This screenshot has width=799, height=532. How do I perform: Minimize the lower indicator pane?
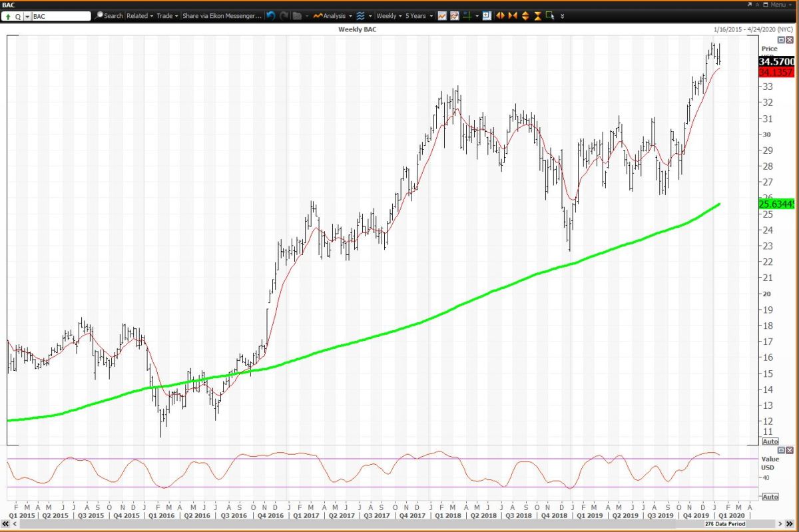781,450
